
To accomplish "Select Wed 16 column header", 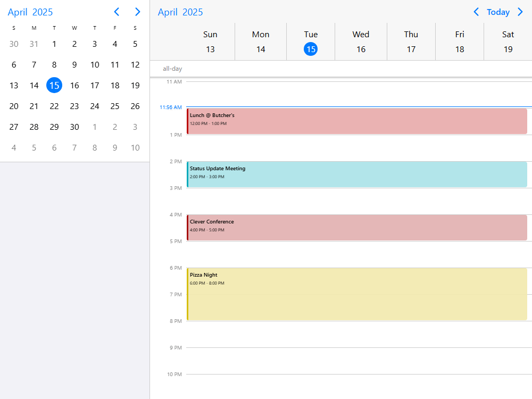I will (x=361, y=41).
